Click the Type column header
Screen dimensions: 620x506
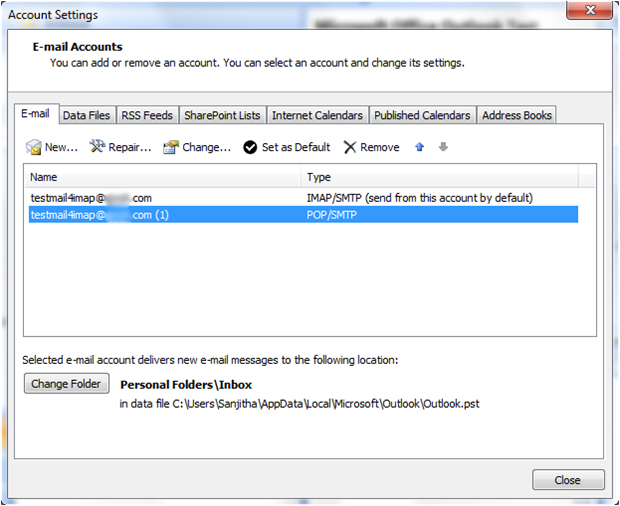tap(440, 177)
